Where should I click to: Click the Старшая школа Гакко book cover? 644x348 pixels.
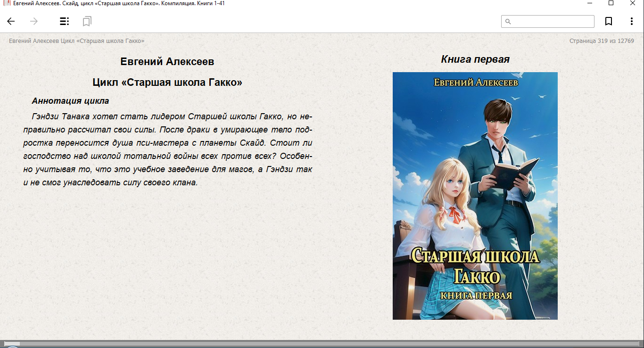pos(475,196)
